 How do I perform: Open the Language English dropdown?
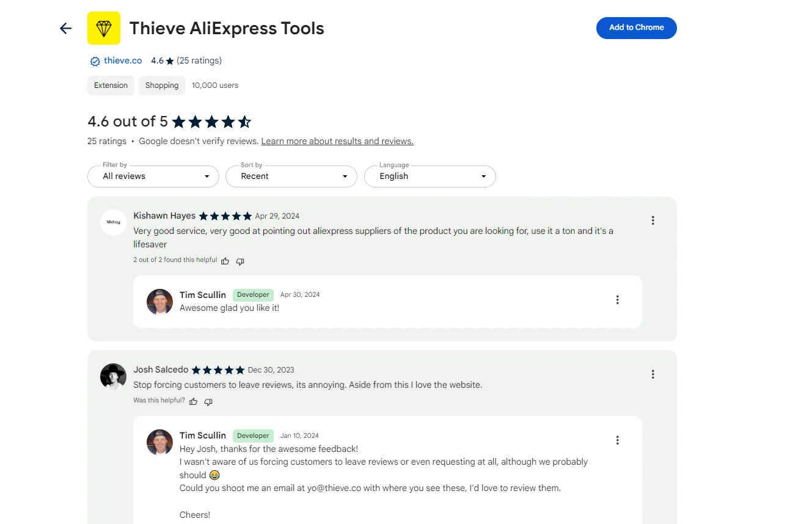tap(430, 176)
